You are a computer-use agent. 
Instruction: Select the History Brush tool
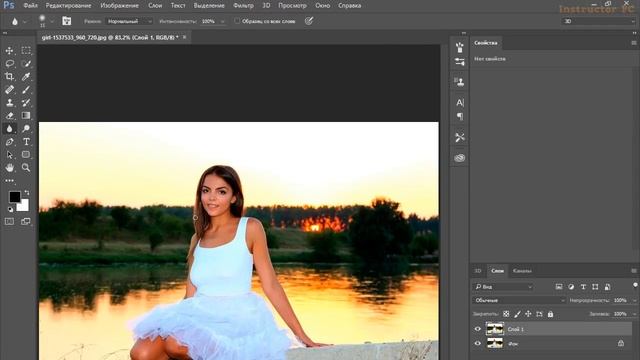coord(26,103)
